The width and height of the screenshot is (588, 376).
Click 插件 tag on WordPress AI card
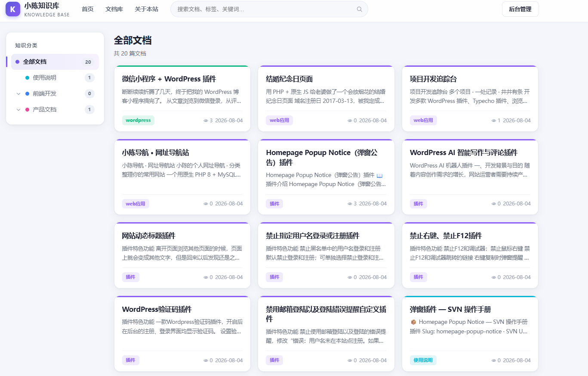(419, 204)
